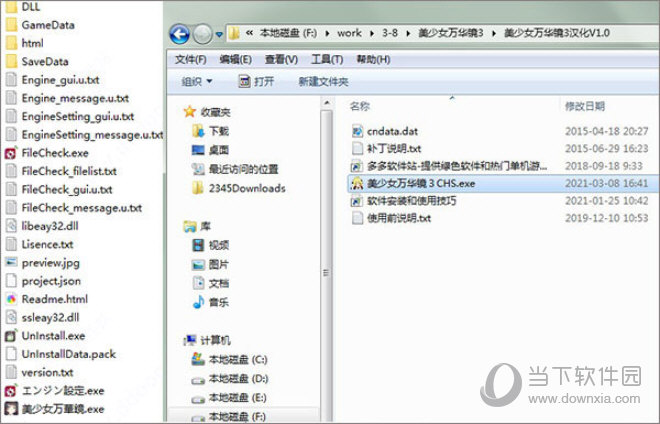The image size is (660, 424).
Task: Select ssleay32.dll icon in left window
Action: pos(11,317)
